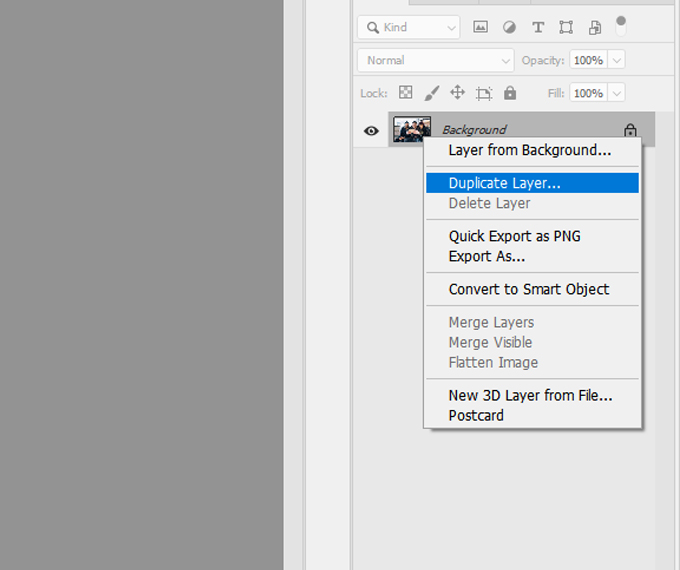Click the Fill label
This screenshot has height=570, width=680.
point(556,93)
